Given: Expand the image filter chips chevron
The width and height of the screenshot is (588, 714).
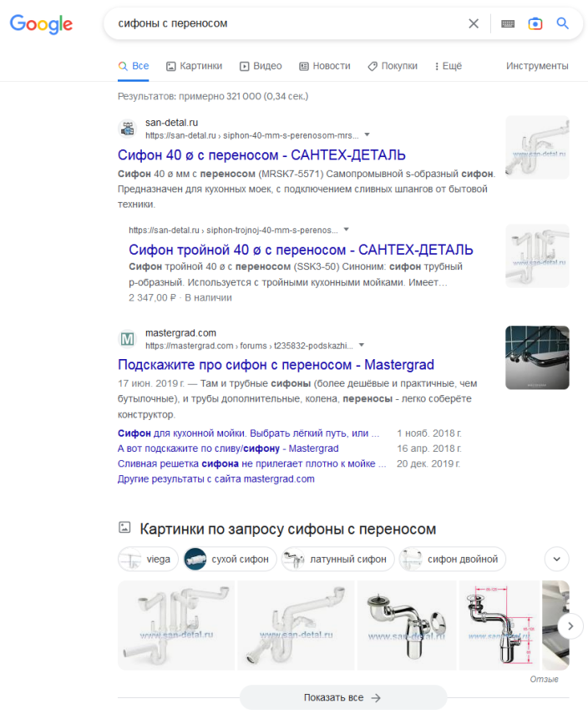Looking at the screenshot, I should coord(557,559).
